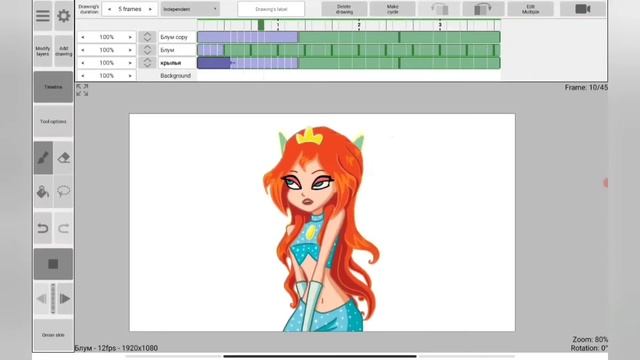The height and width of the screenshot is (360, 640).
Task: Click the green playhead marker on ruler
Action: [261, 25]
